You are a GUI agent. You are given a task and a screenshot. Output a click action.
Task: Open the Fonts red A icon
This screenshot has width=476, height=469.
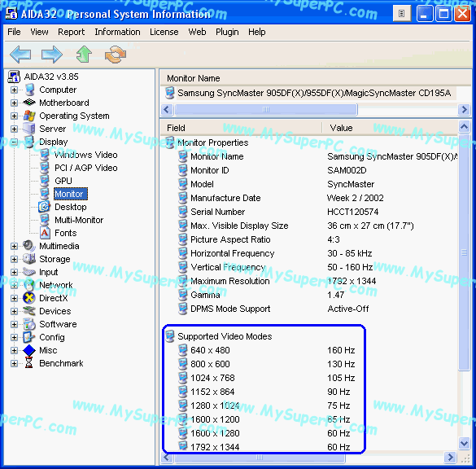[45, 233]
